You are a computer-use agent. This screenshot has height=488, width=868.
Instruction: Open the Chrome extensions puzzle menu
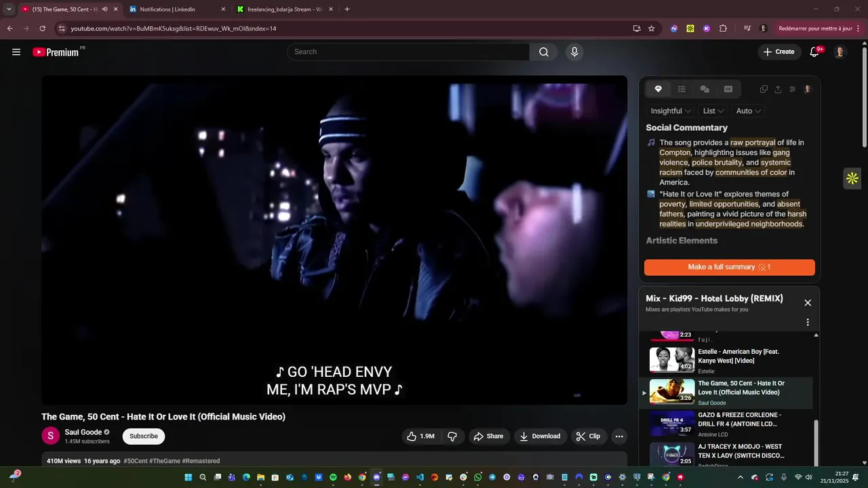tap(723, 28)
